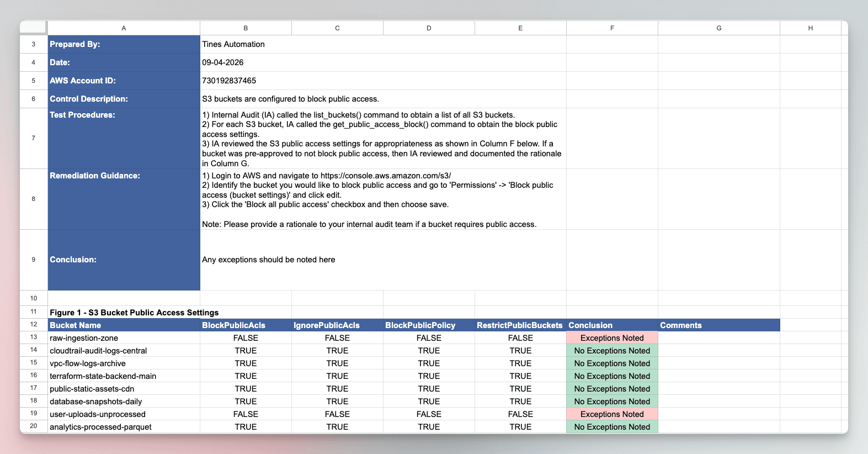Select IgnorePublicAcls TRUE for public-static-assets-cdn
This screenshot has height=454, width=868.
(337, 389)
